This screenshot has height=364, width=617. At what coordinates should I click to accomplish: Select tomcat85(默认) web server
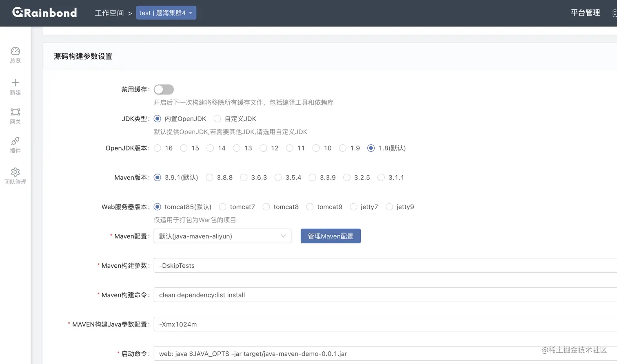pos(157,207)
